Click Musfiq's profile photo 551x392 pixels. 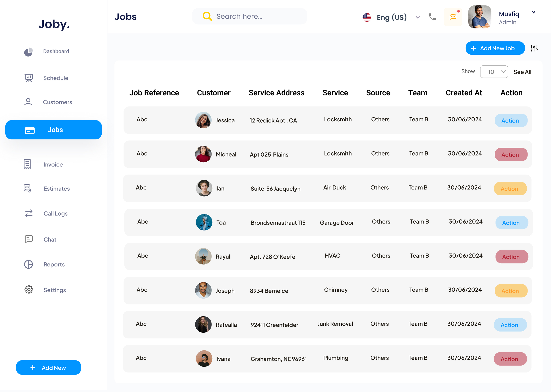[x=480, y=17]
